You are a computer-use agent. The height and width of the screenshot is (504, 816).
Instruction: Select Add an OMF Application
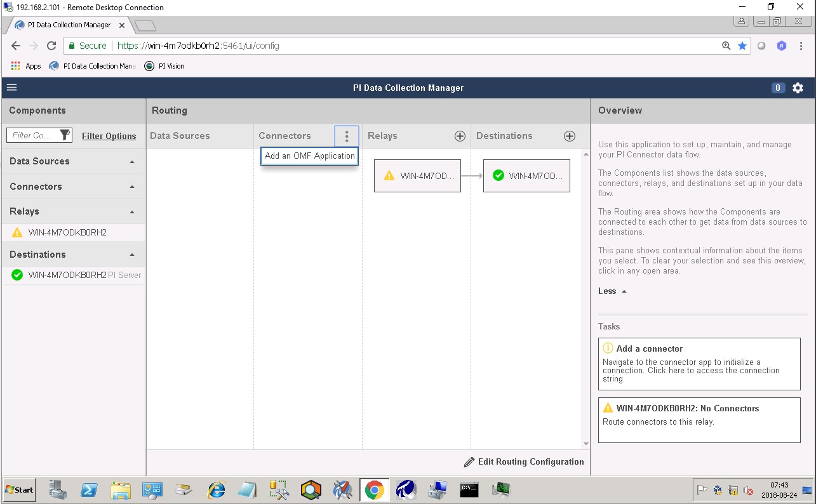click(309, 156)
